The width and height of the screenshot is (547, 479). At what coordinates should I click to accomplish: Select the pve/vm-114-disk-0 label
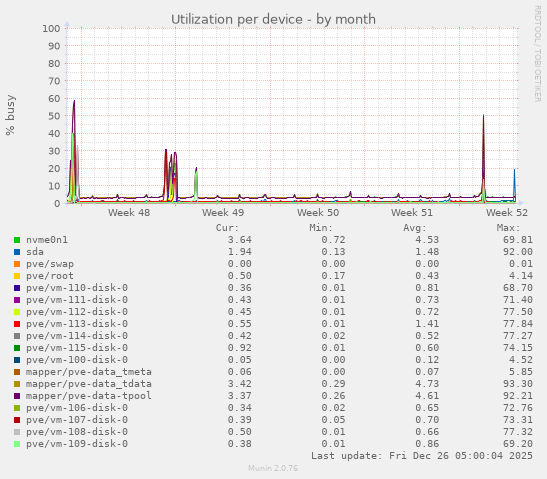(x=77, y=336)
